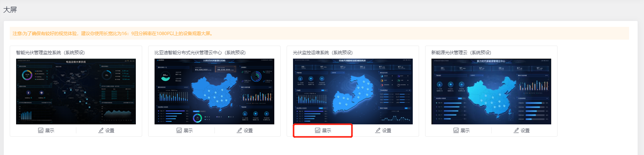644x155 pixels.
Task: Select the 光伏监控运维系统 preview image
Action: pyautogui.click(x=353, y=91)
